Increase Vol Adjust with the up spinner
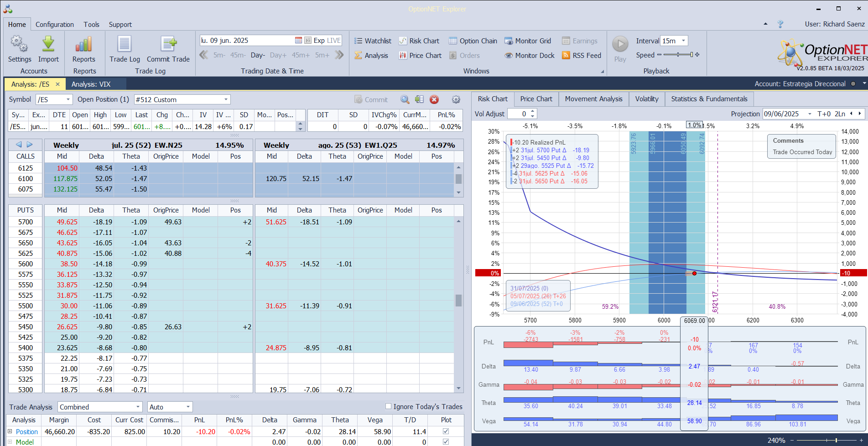The image size is (868, 446). click(533, 111)
